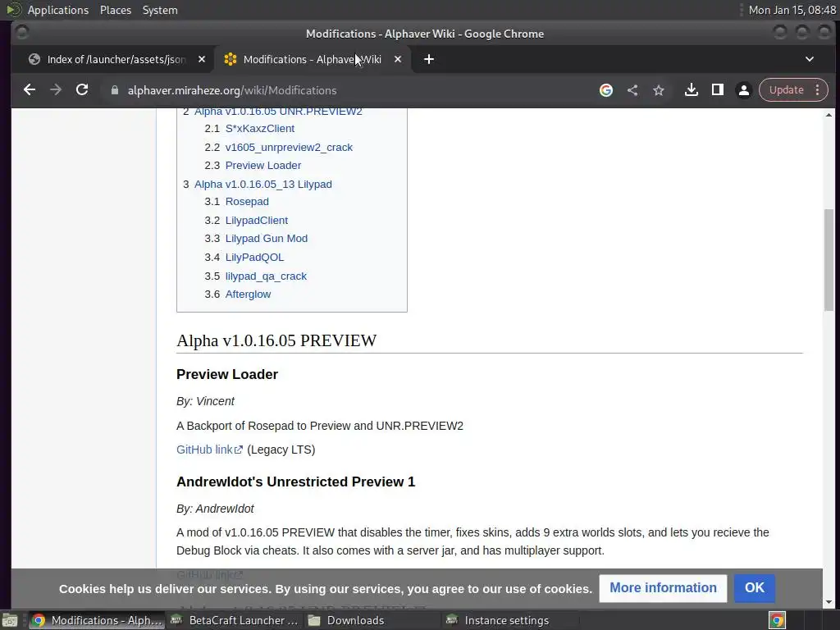
Task: Jump to the Afterglow section
Action: [248, 294]
